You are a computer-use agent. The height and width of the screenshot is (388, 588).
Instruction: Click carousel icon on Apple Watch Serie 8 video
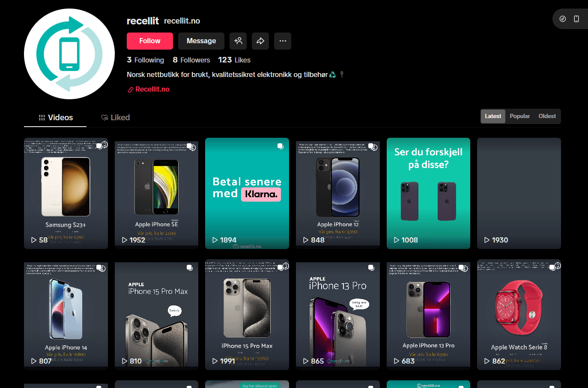tap(552, 267)
